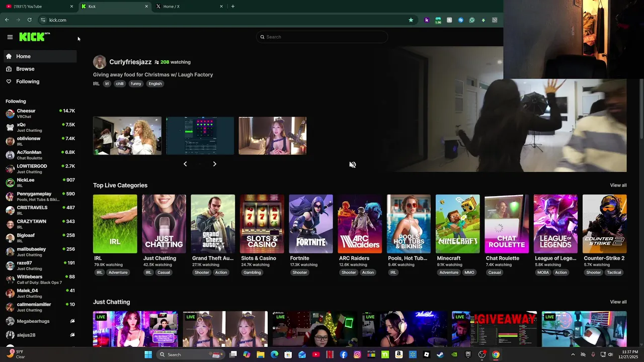This screenshot has height=362, width=644.
Task: Open oblivionsw in Following list
Action: (x=40, y=141)
